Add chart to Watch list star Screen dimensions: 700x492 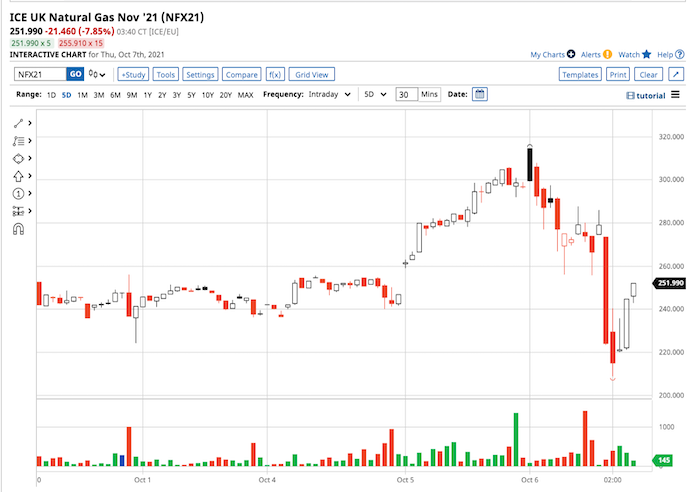(x=647, y=54)
